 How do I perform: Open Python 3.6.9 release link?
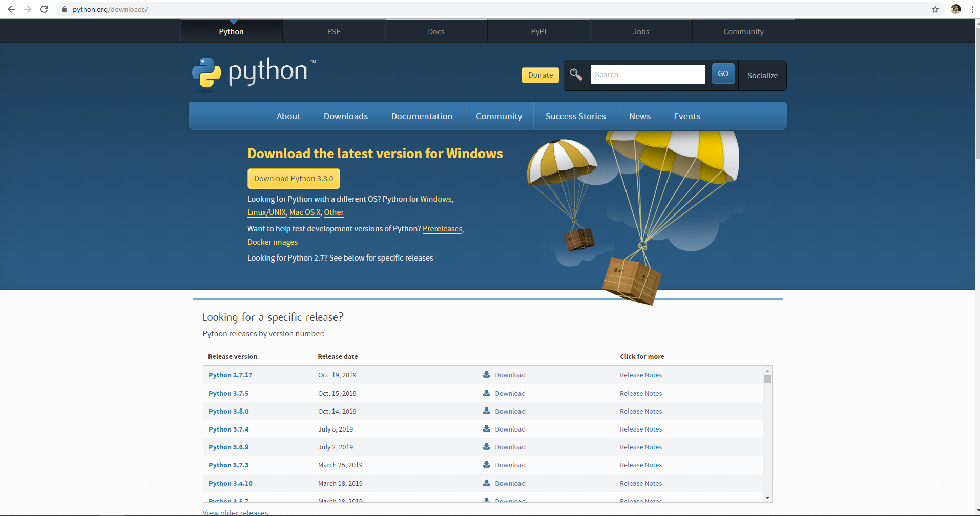click(228, 447)
